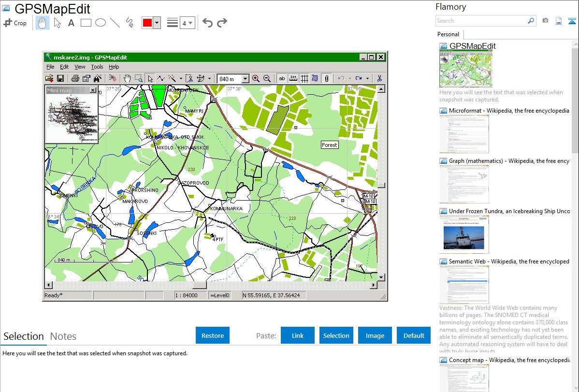Viewport: 579px width, 392px height.
Task: Choose the ellipse shape tool
Action: tap(101, 23)
